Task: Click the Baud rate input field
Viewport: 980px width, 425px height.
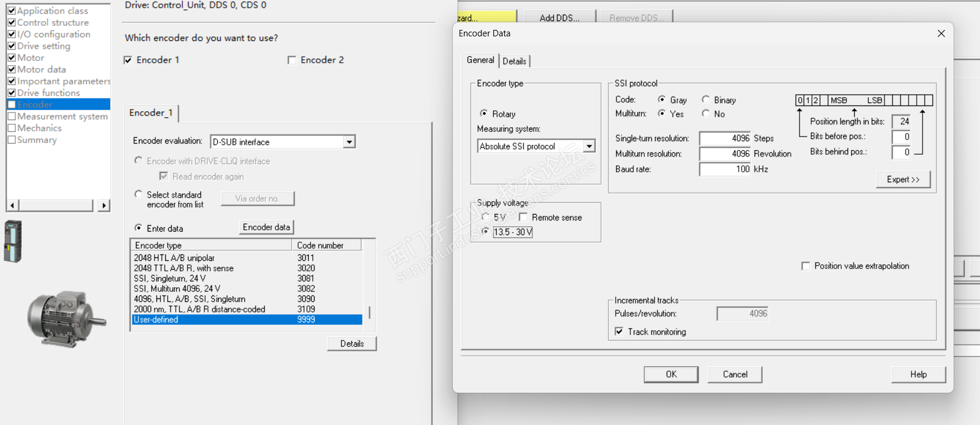Action: [x=725, y=169]
